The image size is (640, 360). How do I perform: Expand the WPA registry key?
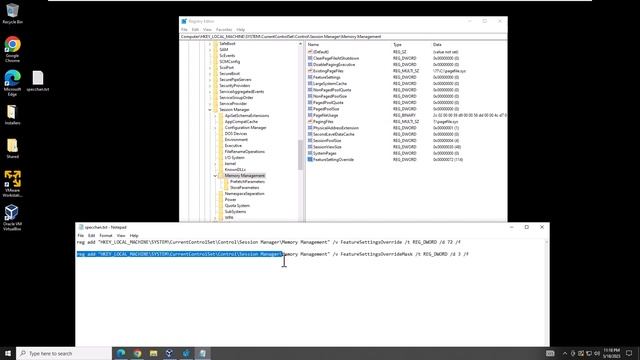tap(216, 218)
